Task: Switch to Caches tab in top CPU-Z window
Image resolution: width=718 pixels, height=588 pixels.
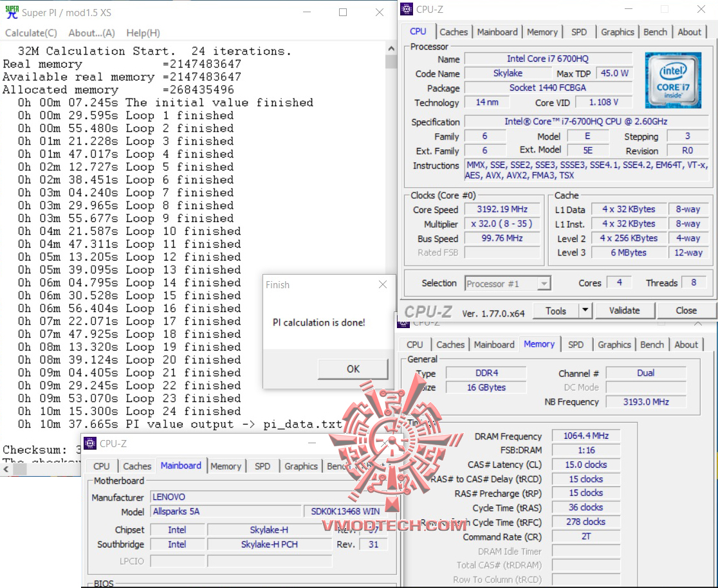Action: (x=454, y=32)
